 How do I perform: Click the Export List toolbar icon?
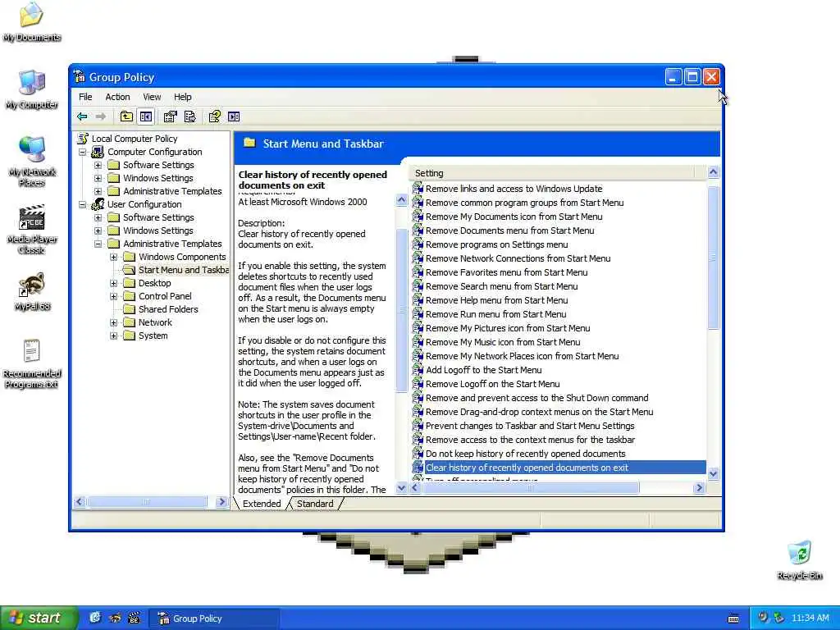click(x=189, y=116)
